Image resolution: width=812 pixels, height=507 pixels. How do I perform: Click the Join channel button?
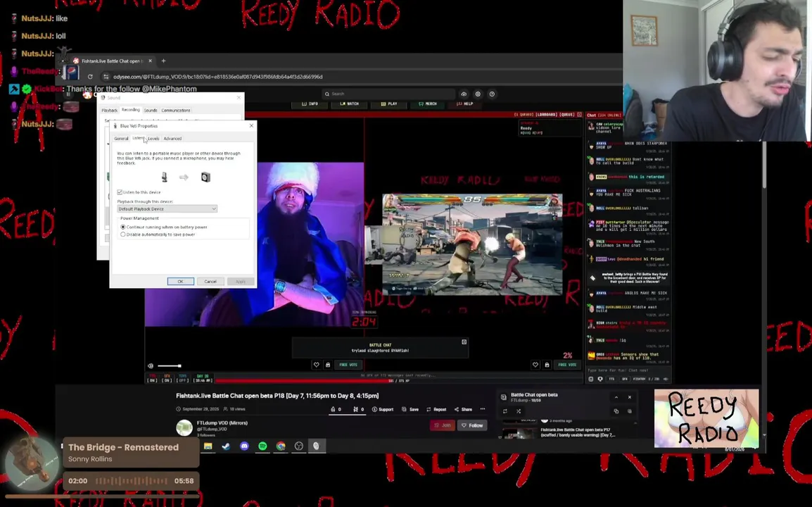click(443, 425)
